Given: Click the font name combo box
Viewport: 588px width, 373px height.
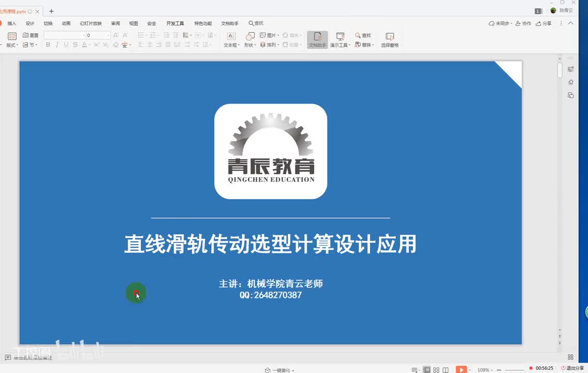Looking at the screenshot, I should (x=65, y=35).
